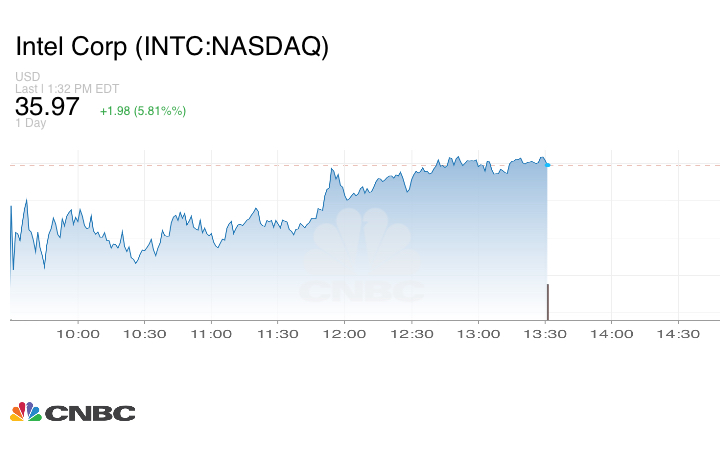Click the 12:30 time axis label
720x450 pixels.
(x=412, y=334)
